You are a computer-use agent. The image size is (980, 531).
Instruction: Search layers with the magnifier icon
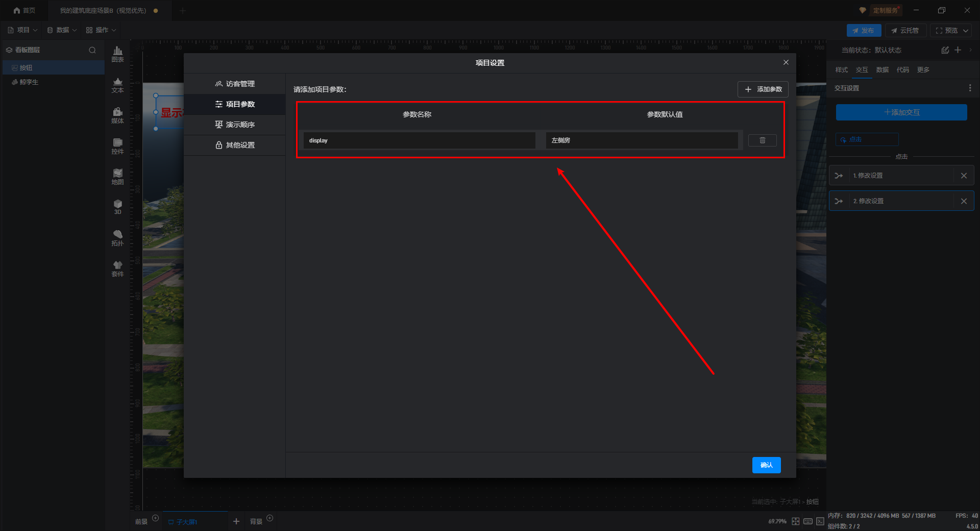point(92,50)
